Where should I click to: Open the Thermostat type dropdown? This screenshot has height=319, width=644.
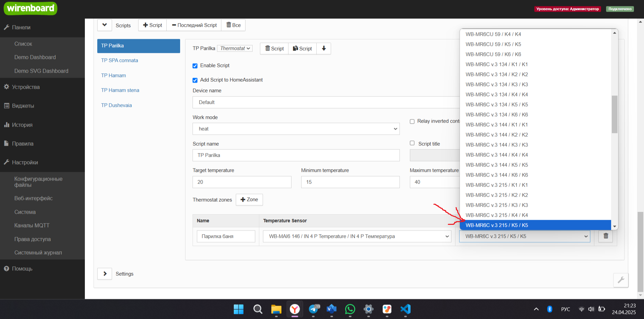(235, 48)
